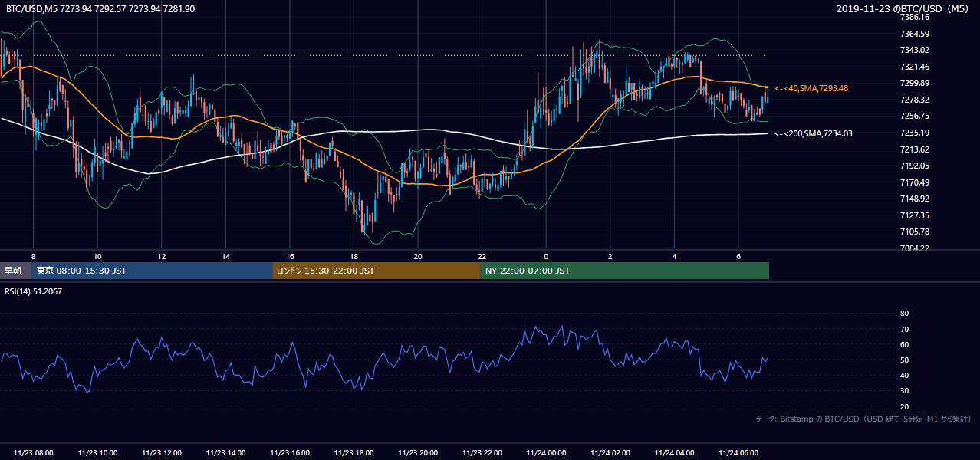Click the hour label 22 under price chart
The height and width of the screenshot is (460, 980).
[x=482, y=256]
